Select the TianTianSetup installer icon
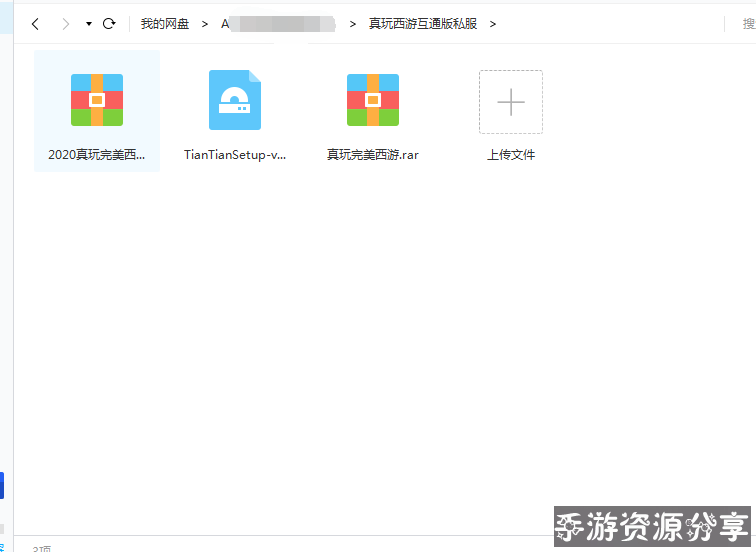The image size is (756, 552). pos(235,100)
